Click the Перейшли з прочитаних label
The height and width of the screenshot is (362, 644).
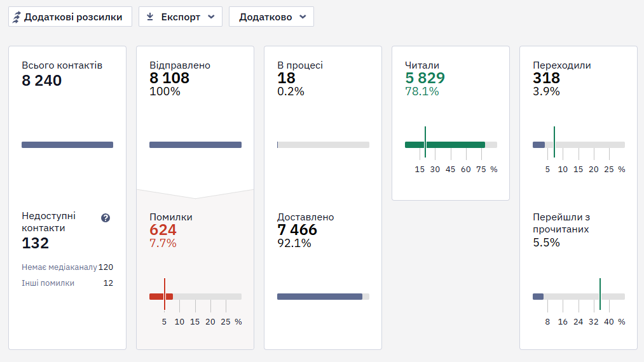coord(561,223)
